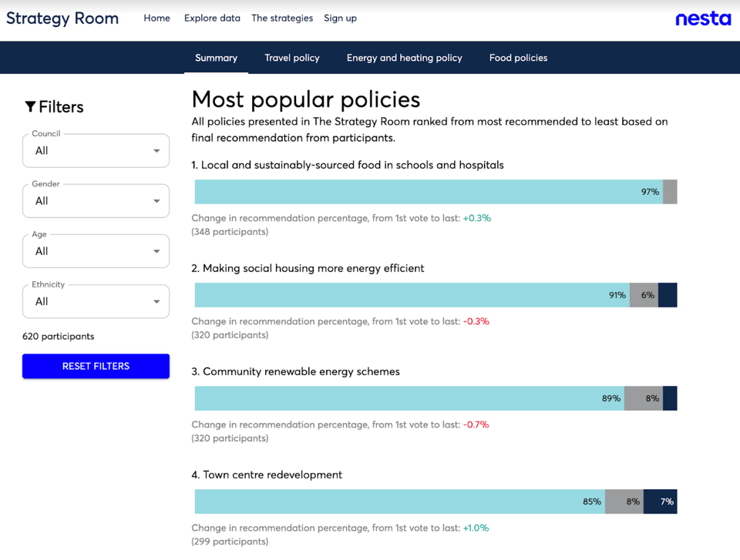Open the Energy and heating policy tab
The width and height of the screenshot is (740, 560).
(404, 58)
